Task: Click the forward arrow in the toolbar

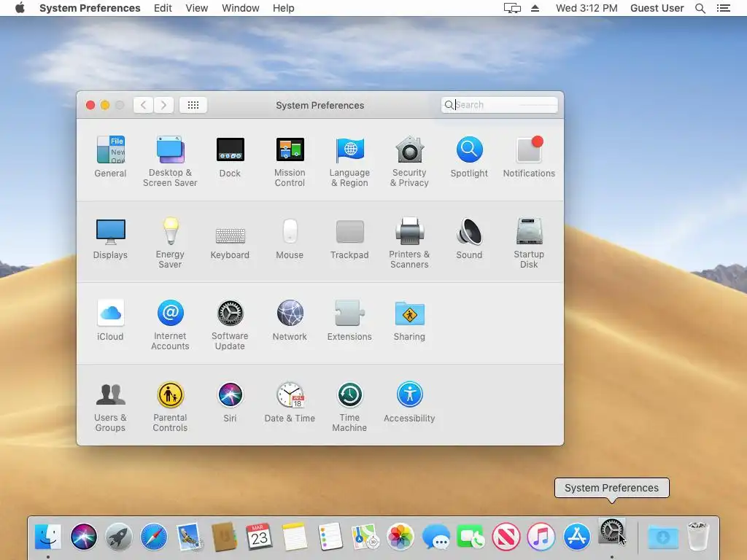Action: pyautogui.click(x=163, y=105)
